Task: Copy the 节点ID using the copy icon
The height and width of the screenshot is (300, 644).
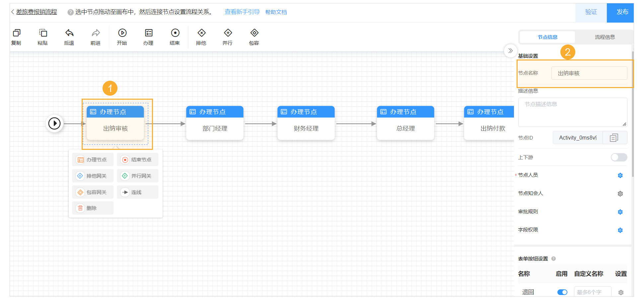Action: [614, 138]
